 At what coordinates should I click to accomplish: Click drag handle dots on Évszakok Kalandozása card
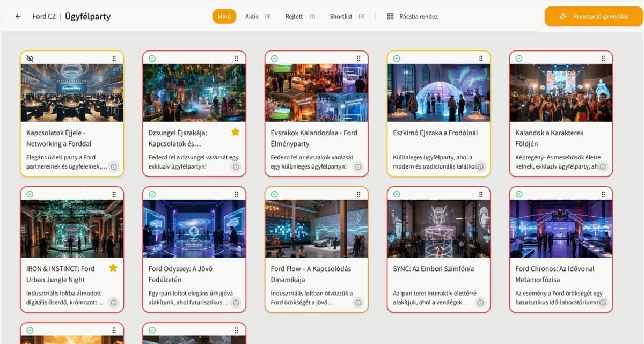point(359,58)
